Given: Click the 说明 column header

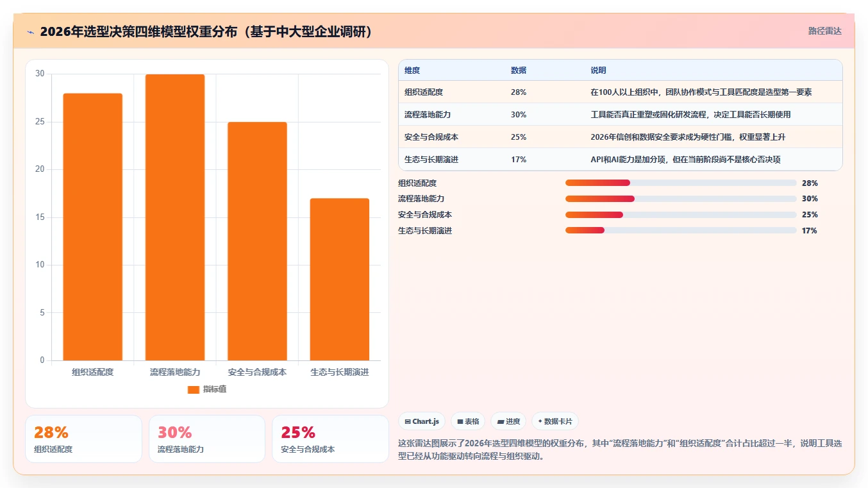Looking at the screenshot, I should pos(598,70).
